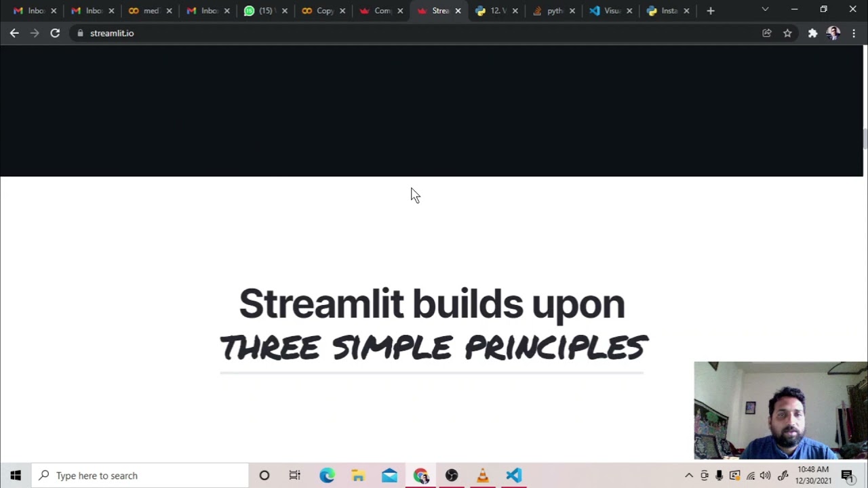The height and width of the screenshot is (488, 868).
Task: Bookmark this page with the star icon
Action: pyautogui.click(x=787, y=33)
